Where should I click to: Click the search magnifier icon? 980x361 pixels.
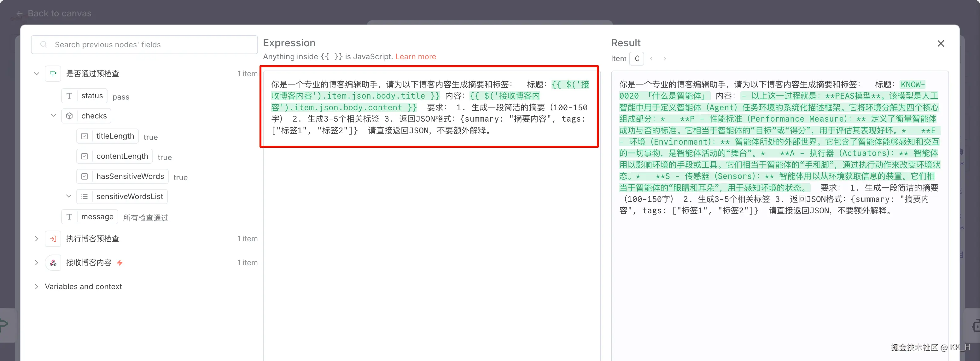(x=44, y=44)
